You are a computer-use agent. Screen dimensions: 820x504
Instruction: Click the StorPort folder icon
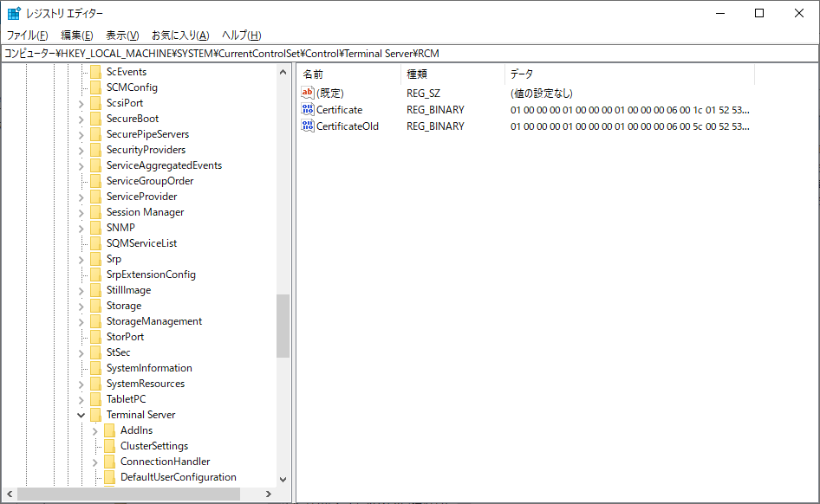tap(95, 337)
